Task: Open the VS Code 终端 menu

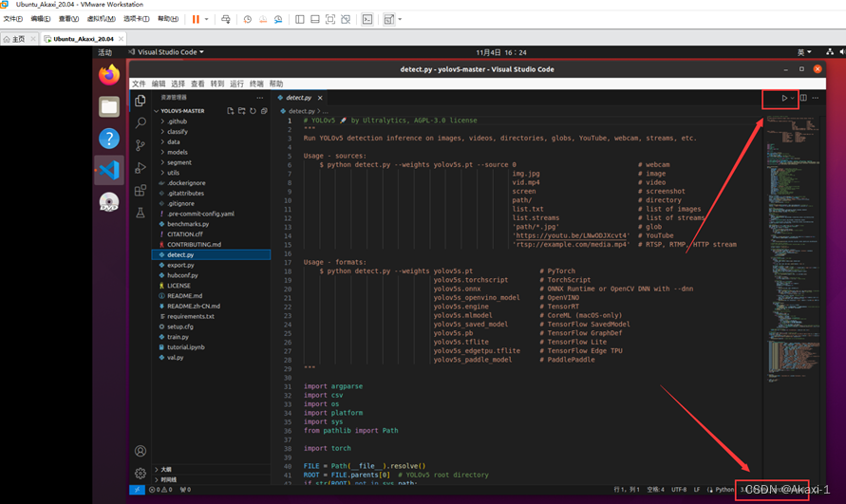Action: pyautogui.click(x=256, y=84)
